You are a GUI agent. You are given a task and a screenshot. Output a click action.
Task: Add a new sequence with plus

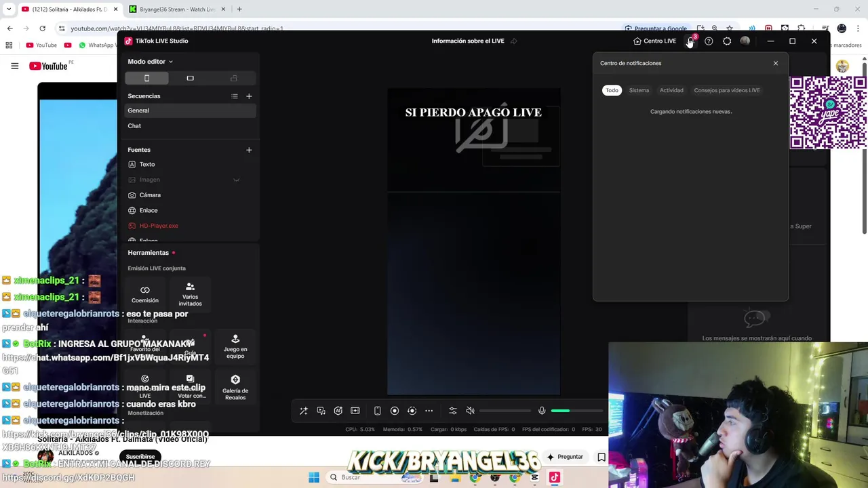click(249, 96)
